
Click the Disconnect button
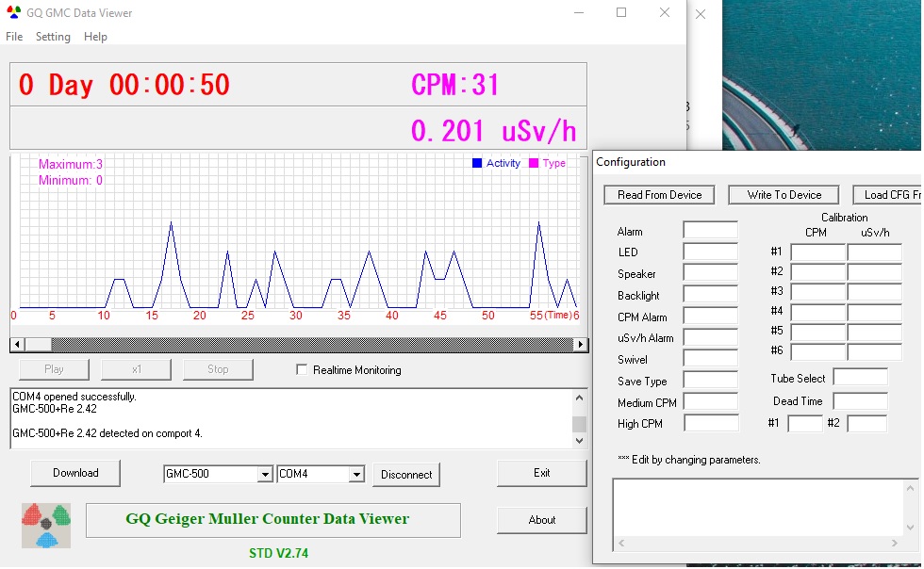click(x=406, y=475)
